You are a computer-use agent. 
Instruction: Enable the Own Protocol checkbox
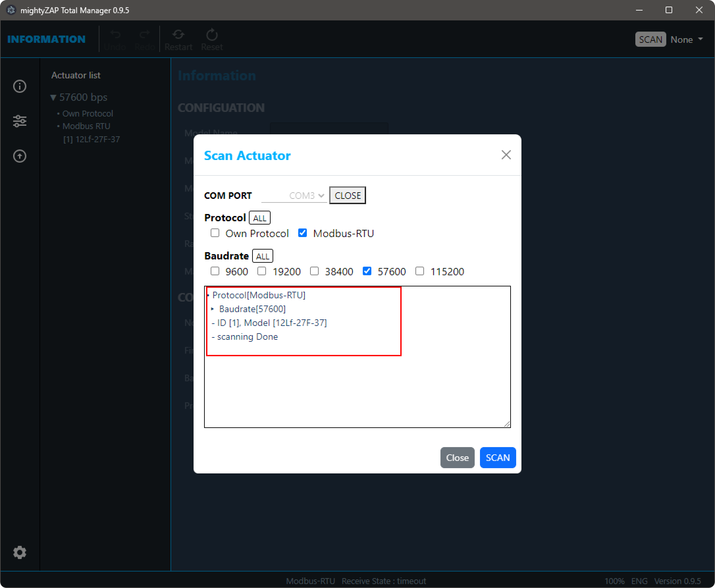(215, 233)
